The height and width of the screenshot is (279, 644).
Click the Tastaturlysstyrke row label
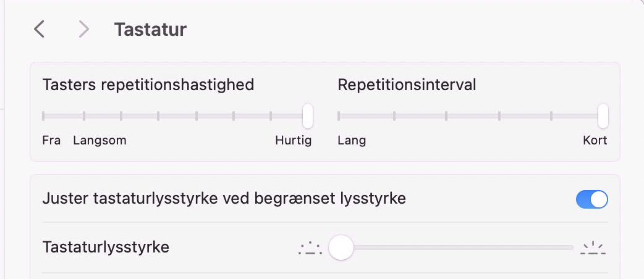click(x=106, y=248)
